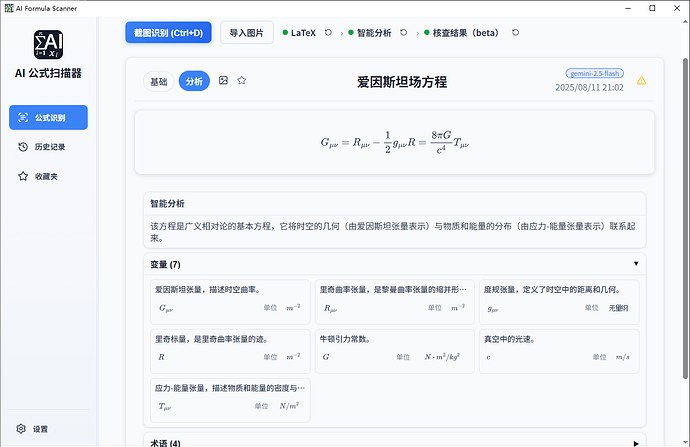Collapse the 变量 (7) section
The height and width of the screenshot is (447, 690).
pyautogui.click(x=636, y=264)
